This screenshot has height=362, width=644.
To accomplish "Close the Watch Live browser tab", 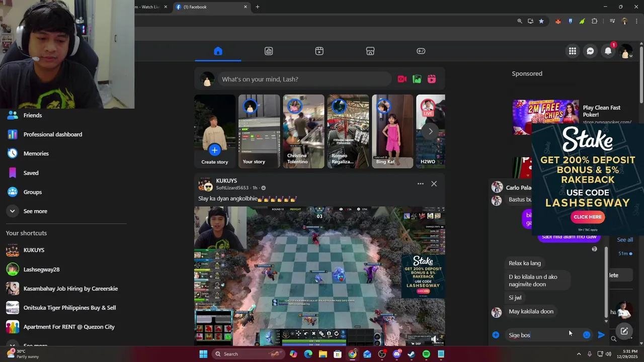I will [x=166, y=7].
